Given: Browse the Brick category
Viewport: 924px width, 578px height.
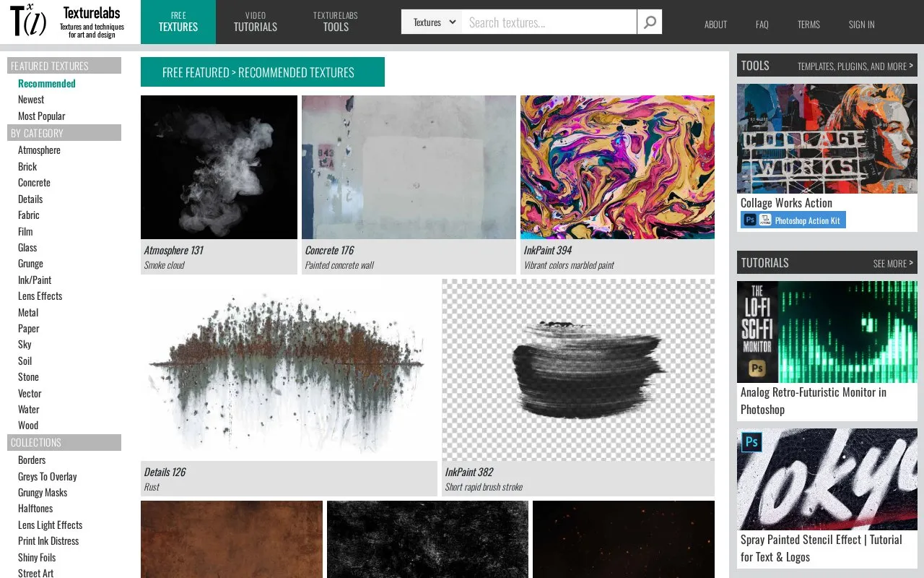Looking at the screenshot, I should point(27,167).
